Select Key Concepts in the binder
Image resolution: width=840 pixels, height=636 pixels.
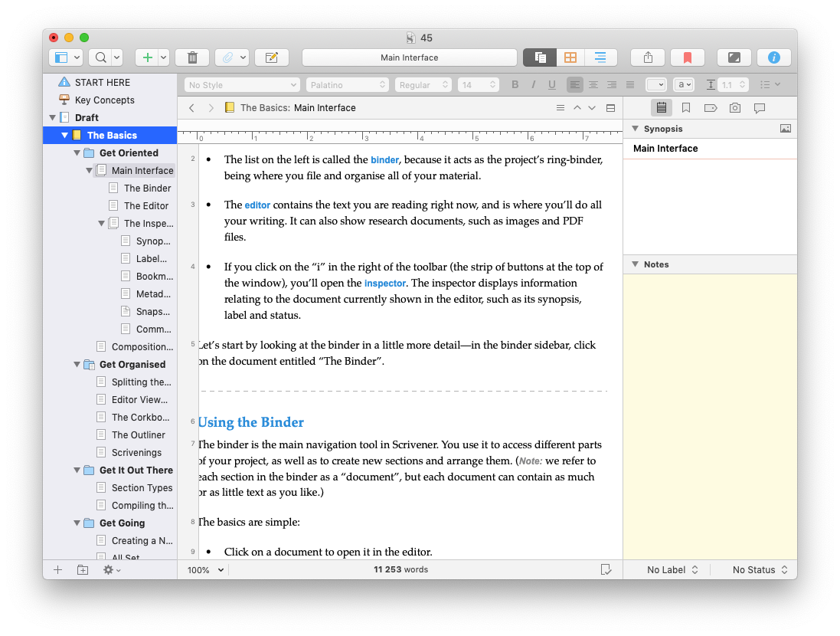point(104,100)
